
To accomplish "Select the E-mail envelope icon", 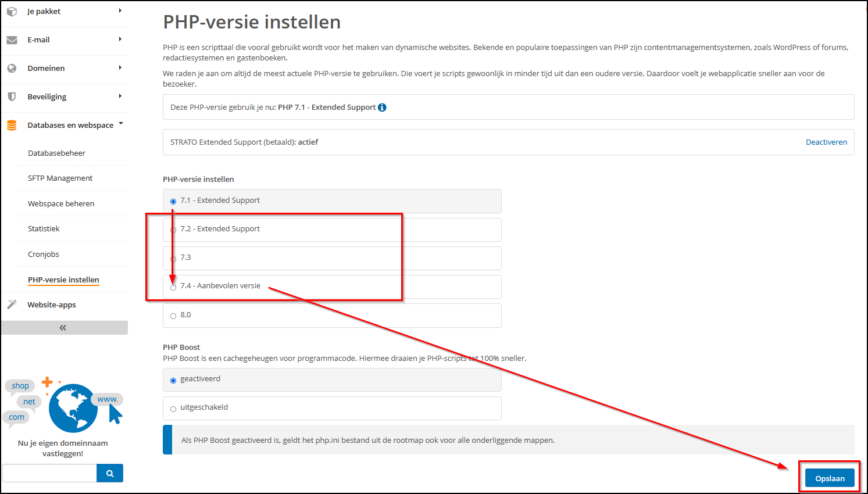I will click(x=12, y=40).
